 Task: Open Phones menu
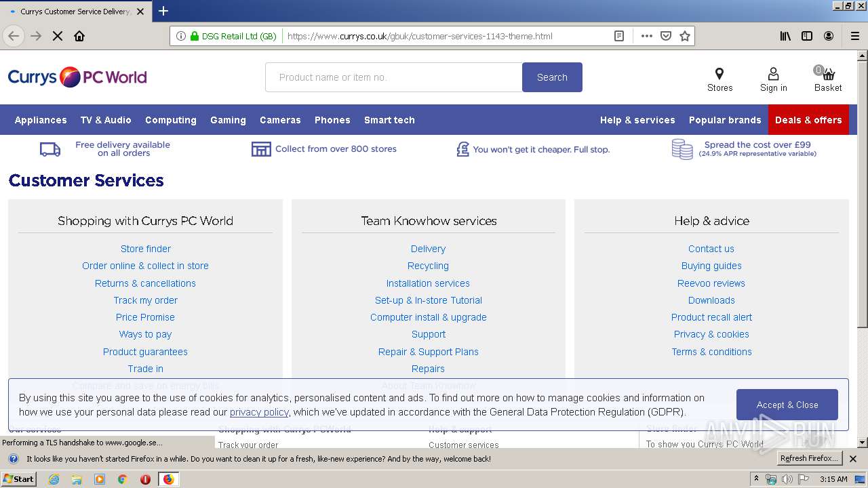pos(332,120)
